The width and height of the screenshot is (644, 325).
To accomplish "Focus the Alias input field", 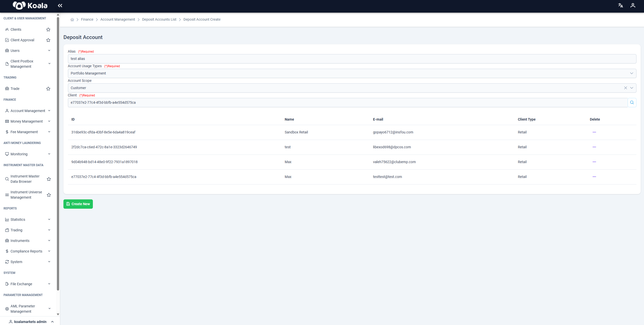I will pyautogui.click(x=352, y=59).
